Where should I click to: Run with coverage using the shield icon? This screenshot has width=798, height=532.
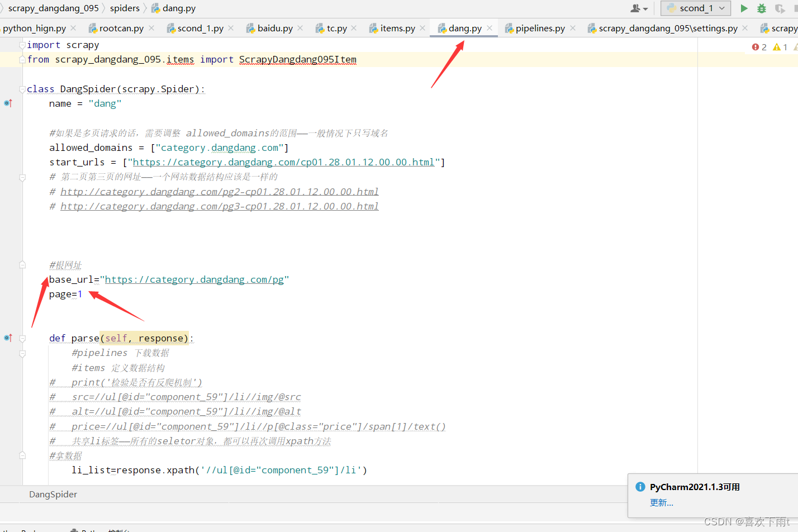780,8
